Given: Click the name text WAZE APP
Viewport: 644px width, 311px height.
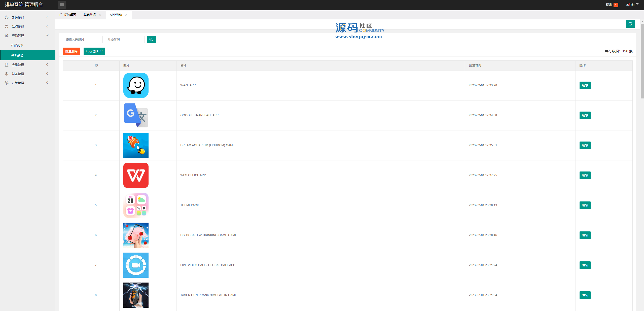Looking at the screenshot, I should click(188, 85).
